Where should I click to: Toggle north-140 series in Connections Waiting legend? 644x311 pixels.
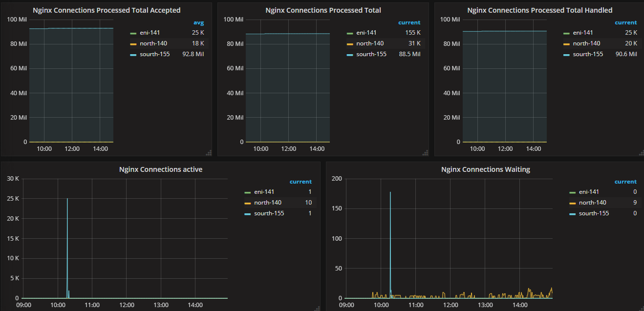(593, 203)
